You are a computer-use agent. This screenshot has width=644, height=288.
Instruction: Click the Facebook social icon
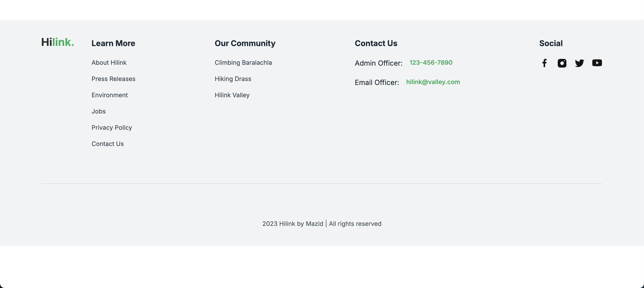[545, 63]
